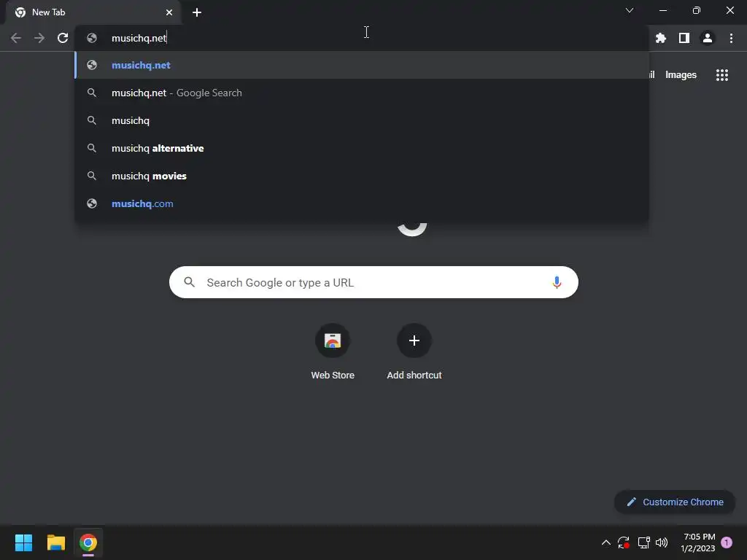Viewport: 747px width, 560px height.
Task: Choose musichq.net - Google Search suggestion
Action: click(x=362, y=93)
